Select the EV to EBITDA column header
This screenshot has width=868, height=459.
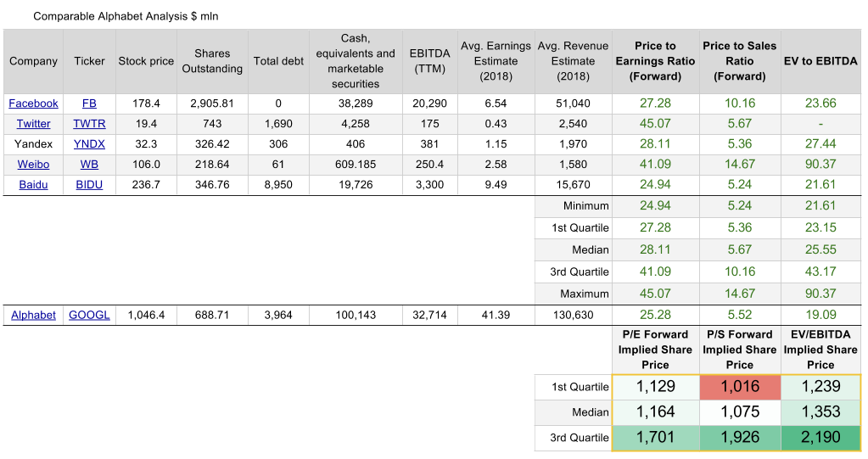(x=820, y=61)
